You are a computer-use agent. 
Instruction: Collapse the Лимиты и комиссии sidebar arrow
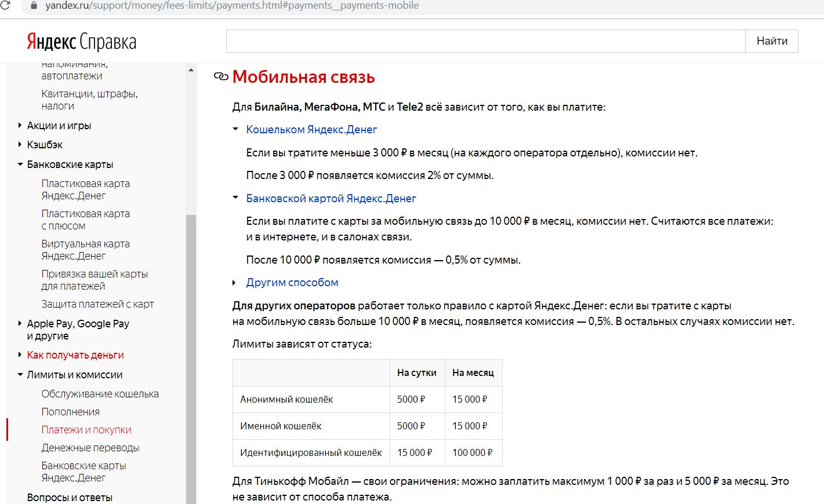[x=20, y=375]
